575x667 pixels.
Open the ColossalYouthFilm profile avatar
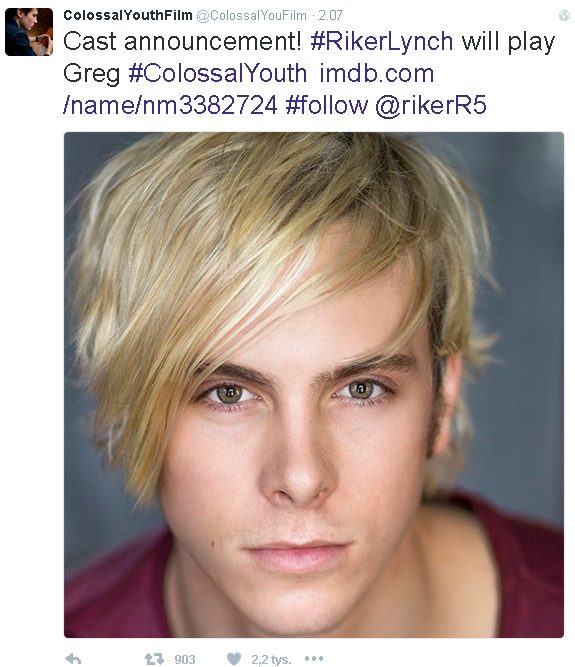click(x=29, y=32)
